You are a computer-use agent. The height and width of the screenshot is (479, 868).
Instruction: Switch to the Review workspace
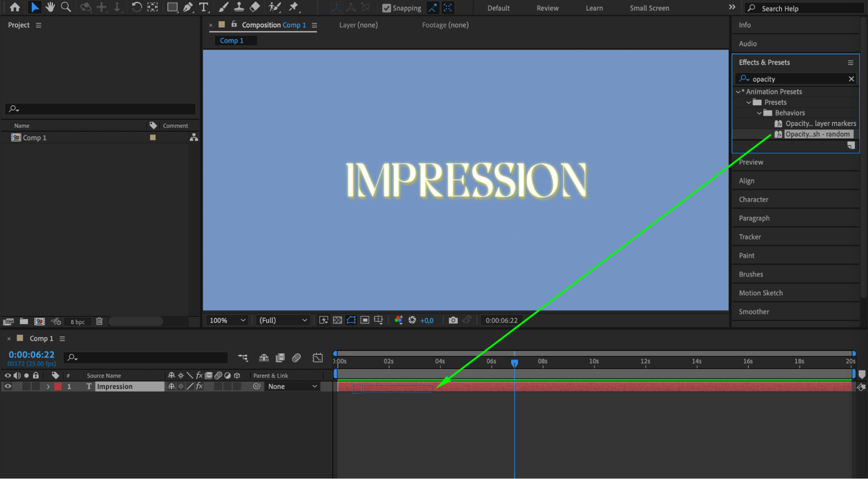coord(547,8)
